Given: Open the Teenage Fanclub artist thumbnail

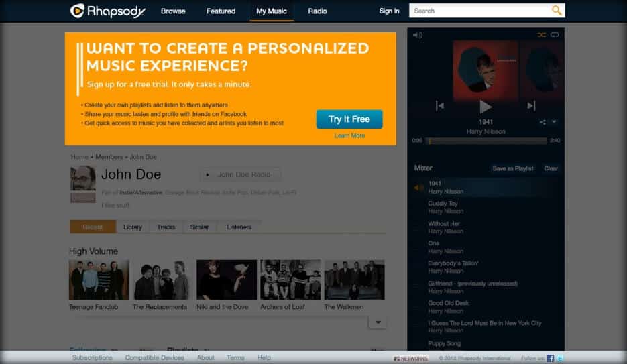Looking at the screenshot, I should pyautogui.click(x=99, y=280).
